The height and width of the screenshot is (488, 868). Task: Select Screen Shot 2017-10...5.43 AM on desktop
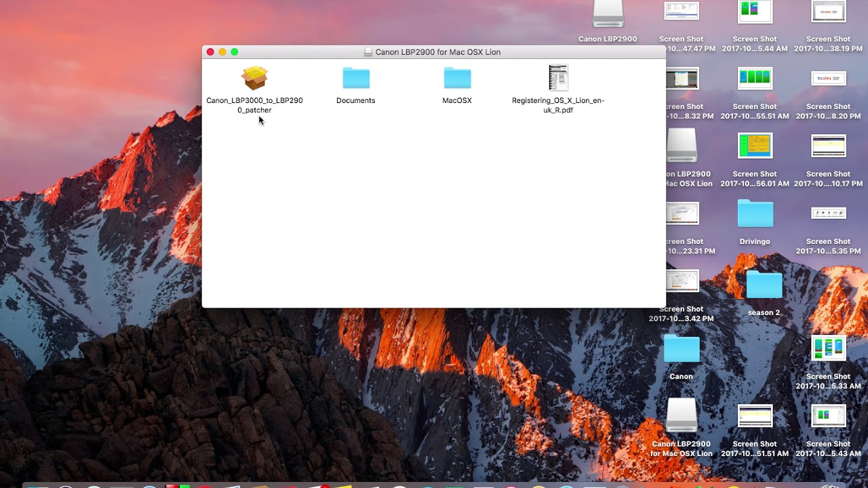(828, 415)
